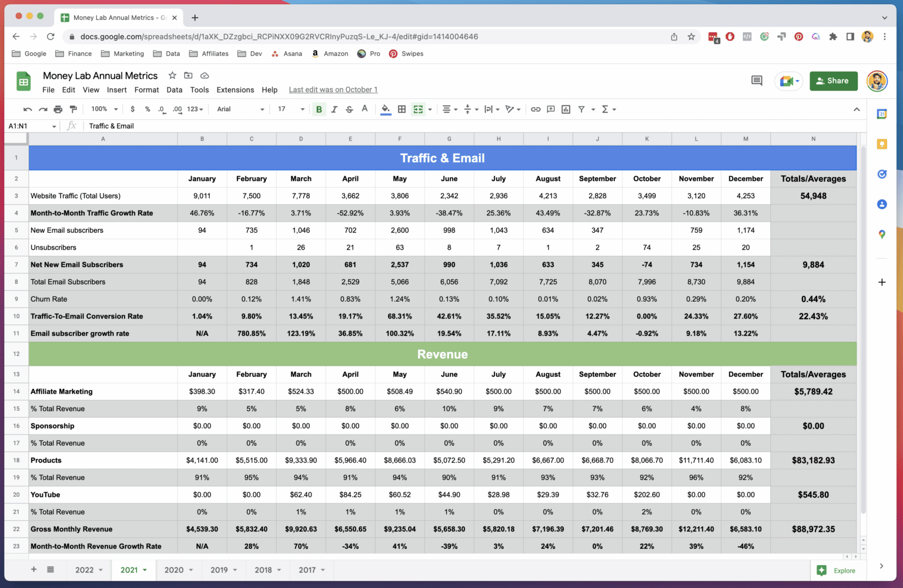Open the fill color picker

pos(386,109)
